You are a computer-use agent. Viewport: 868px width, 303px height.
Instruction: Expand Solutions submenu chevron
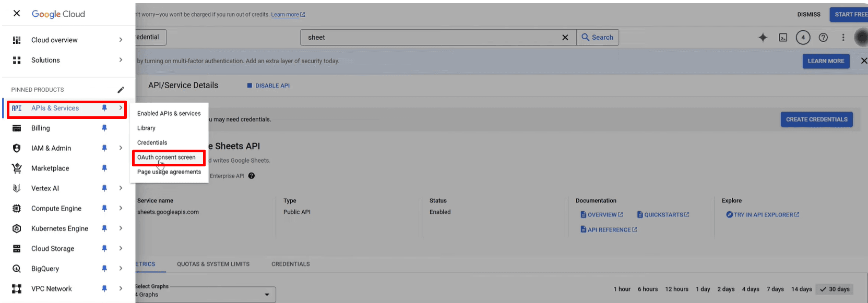coord(121,60)
